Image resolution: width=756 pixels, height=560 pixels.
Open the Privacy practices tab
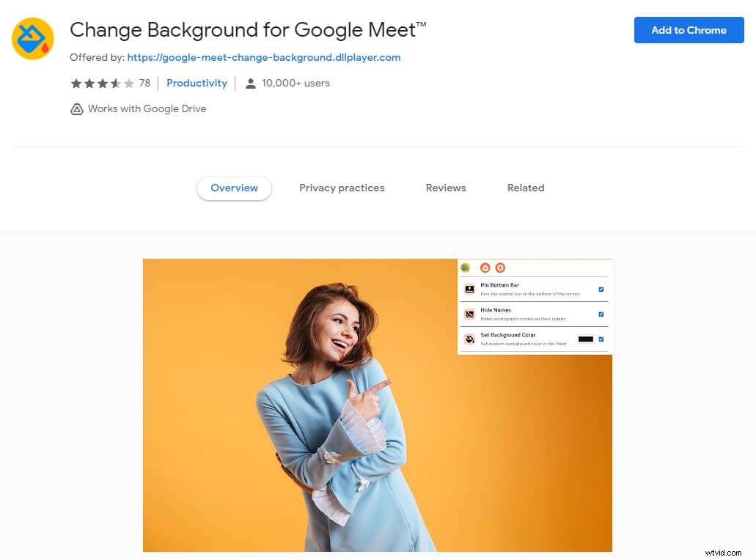pos(342,188)
